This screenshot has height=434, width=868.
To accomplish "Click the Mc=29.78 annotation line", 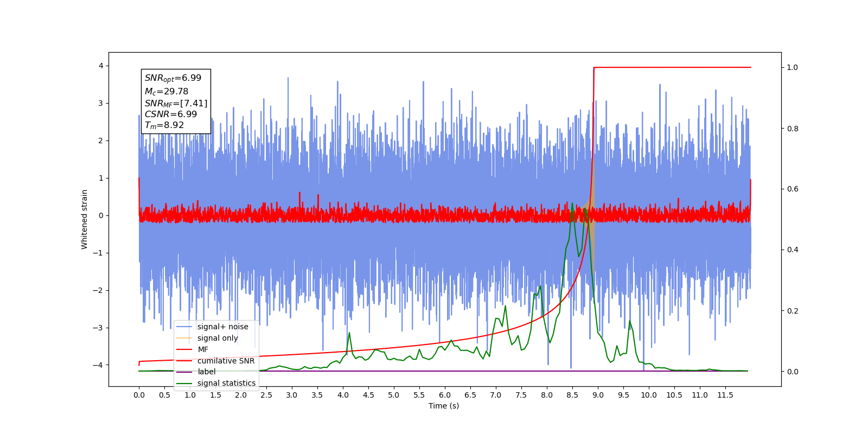I will click(x=167, y=92).
